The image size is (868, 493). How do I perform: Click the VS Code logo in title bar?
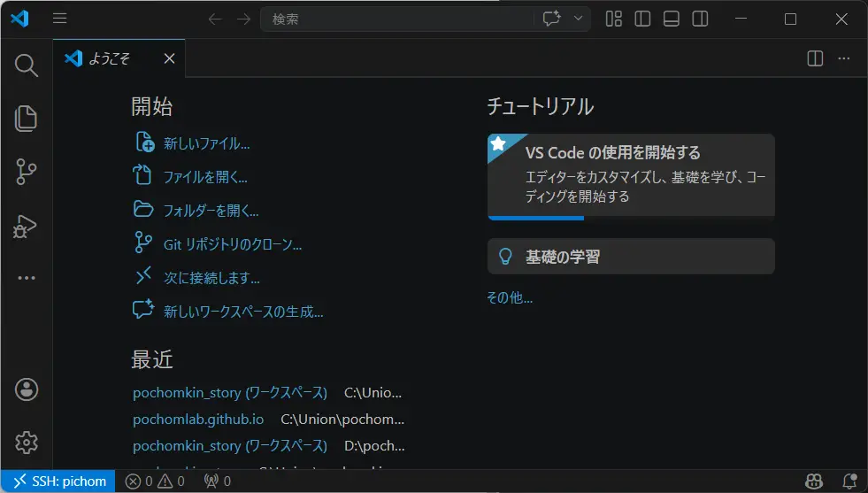tap(20, 19)
